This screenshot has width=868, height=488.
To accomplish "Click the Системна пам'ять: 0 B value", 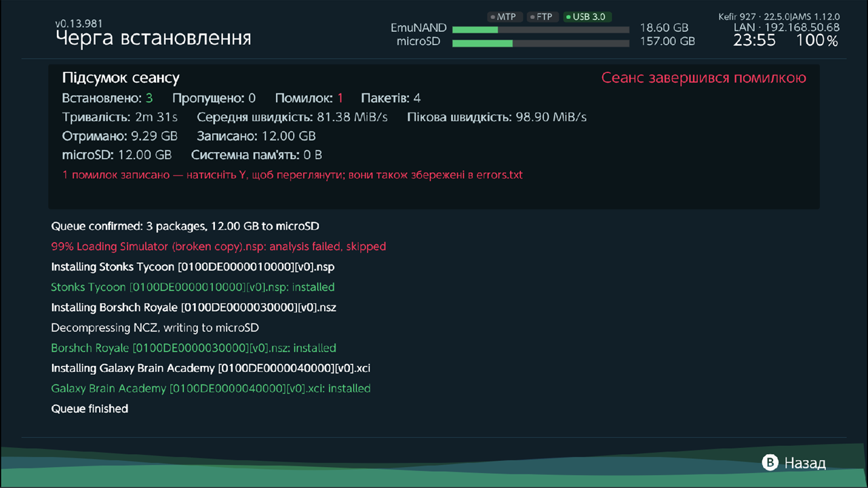I will [x=257, y=155].
